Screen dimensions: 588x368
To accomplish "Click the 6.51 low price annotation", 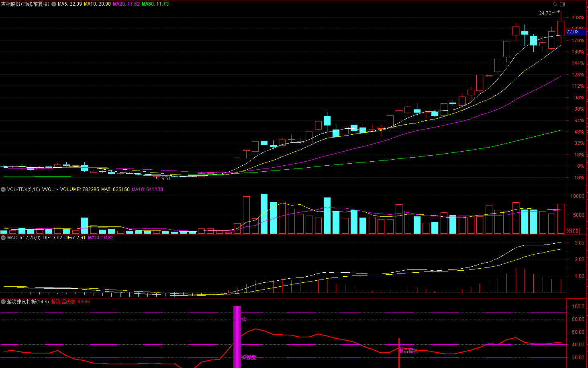I will point(166,179).
